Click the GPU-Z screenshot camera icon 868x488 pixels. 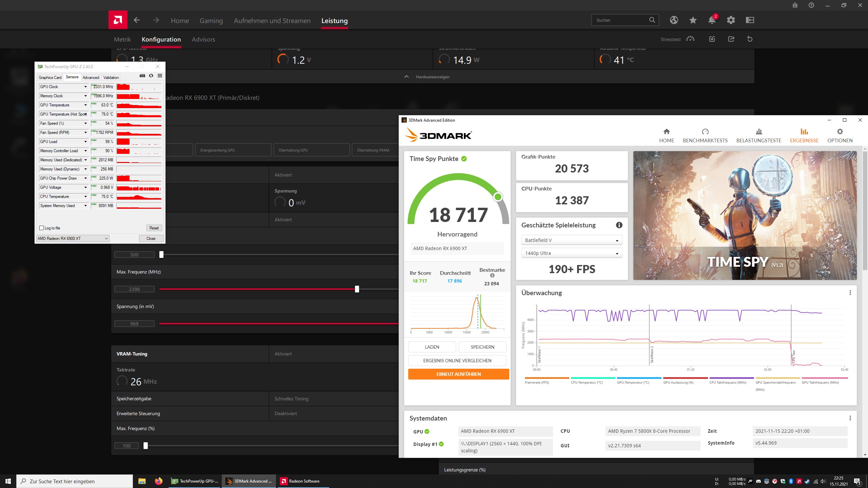pyautogui.click(x=142, y=76)
